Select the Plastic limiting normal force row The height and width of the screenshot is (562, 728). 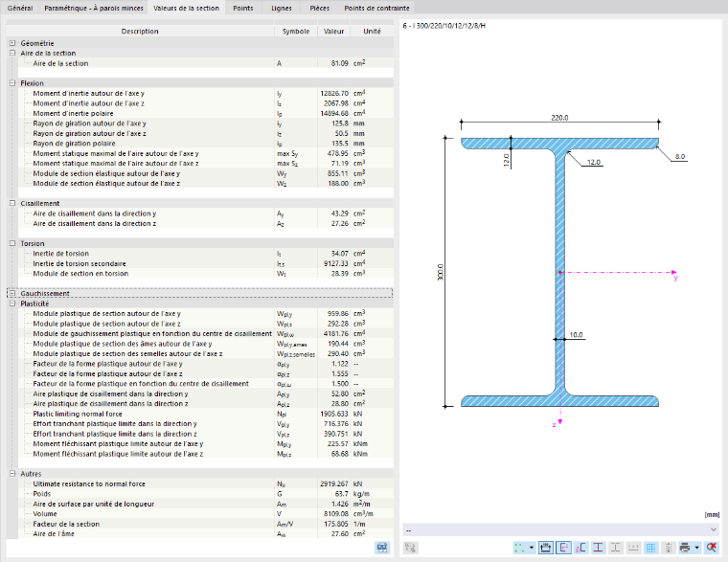point(206,414)
